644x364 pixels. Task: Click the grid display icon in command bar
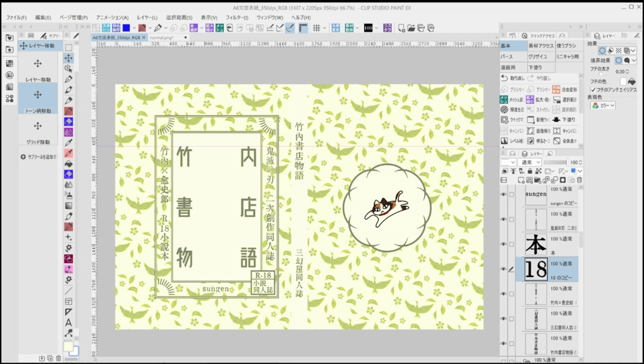(x=317, y=28)
